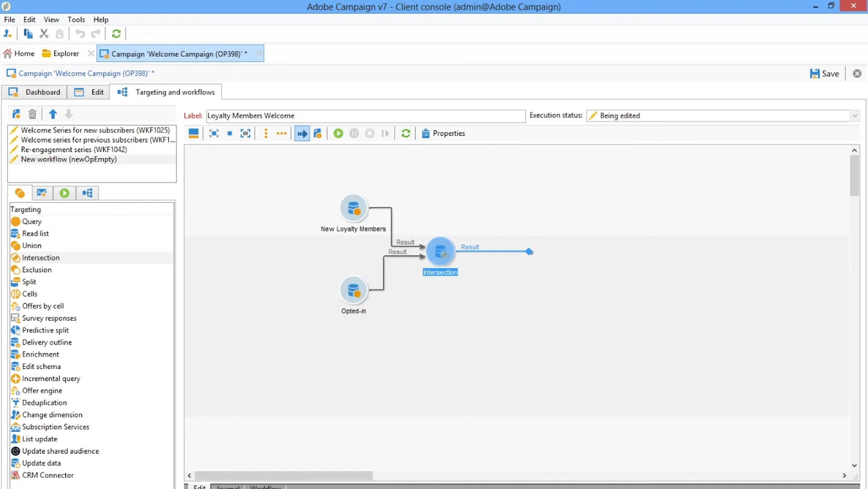The width and height of the screenshot is (868, 489).
Task: Select the Enrichment activity
Action: [91, 355]
